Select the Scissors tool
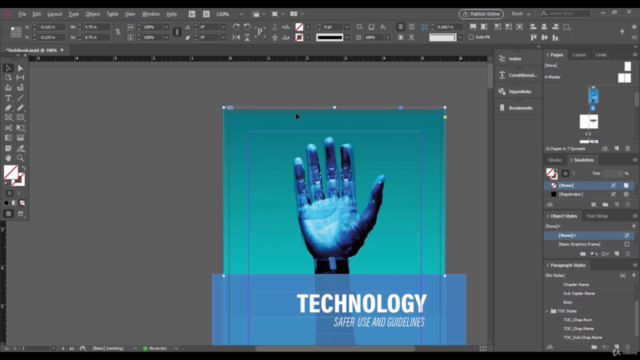The width and height of the screenshot is (640, 360). point(8,128)
